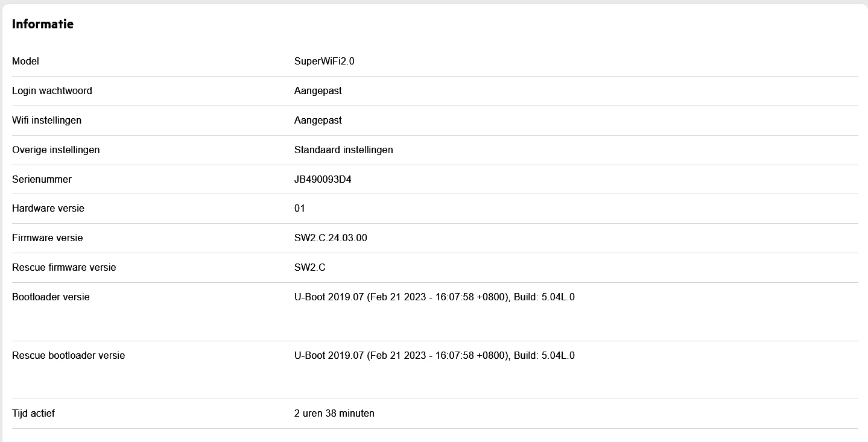Click the Model label

[x=25, y=61]
